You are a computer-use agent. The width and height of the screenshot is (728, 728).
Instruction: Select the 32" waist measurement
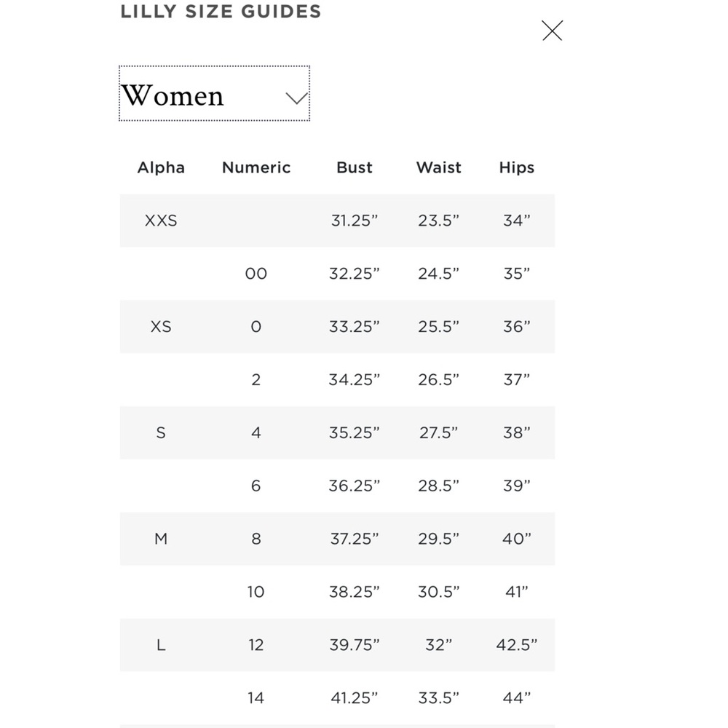(439, 645)
